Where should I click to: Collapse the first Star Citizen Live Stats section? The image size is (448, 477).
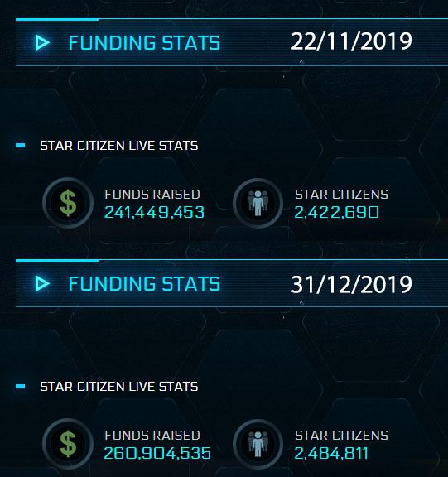[x=21, y=146]
